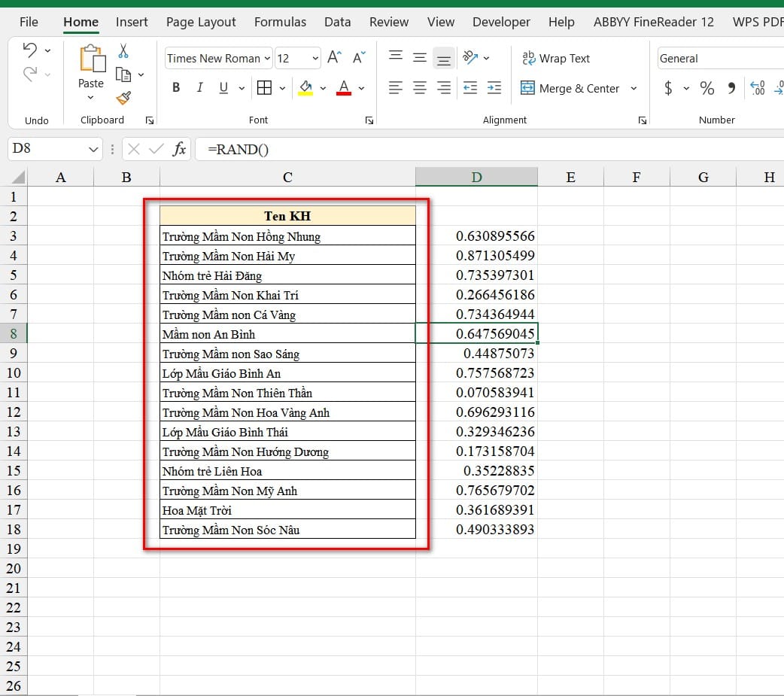Open the Page Layout tab
This screenshot has width=784, height=696.
tap(200, 22)
